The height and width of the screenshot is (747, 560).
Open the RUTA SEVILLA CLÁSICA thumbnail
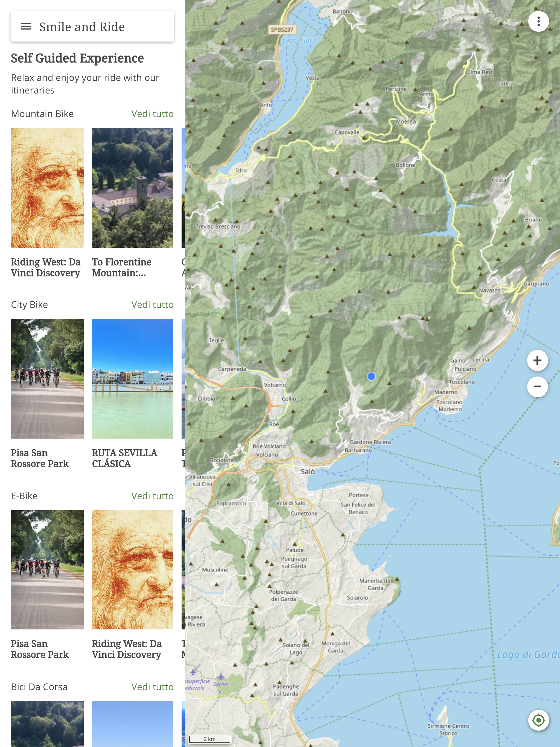[133, 379]
